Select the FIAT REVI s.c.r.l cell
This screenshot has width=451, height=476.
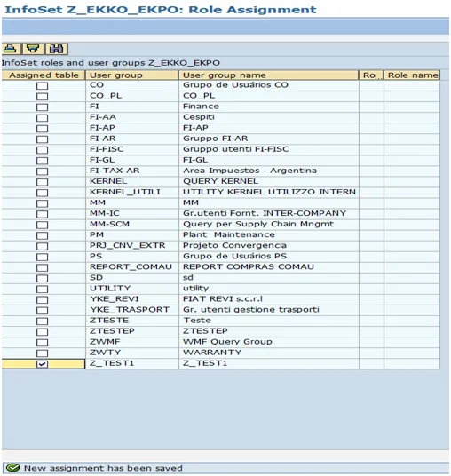(269, 299)
